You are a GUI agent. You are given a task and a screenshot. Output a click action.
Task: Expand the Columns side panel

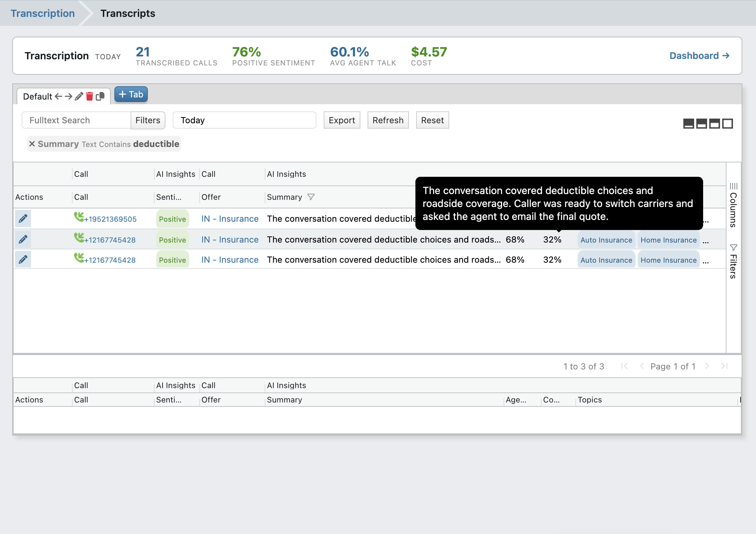click(x=733, y=205)
